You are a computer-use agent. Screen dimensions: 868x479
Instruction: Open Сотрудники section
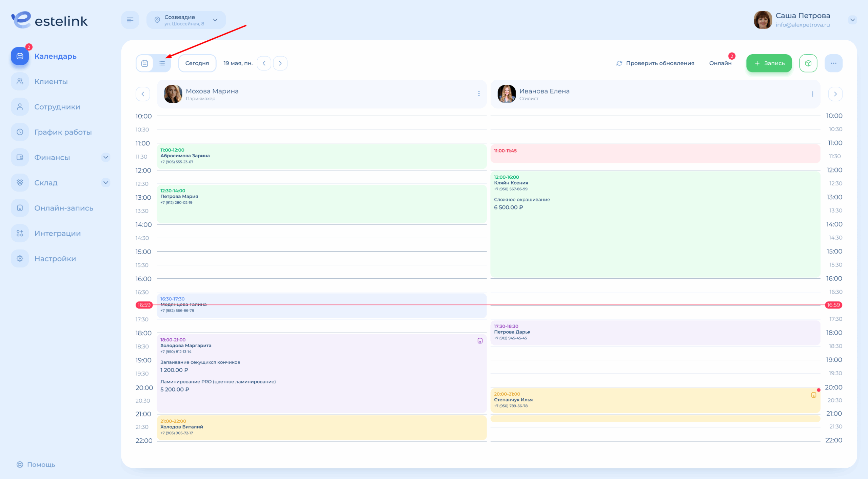pos(57,107)
